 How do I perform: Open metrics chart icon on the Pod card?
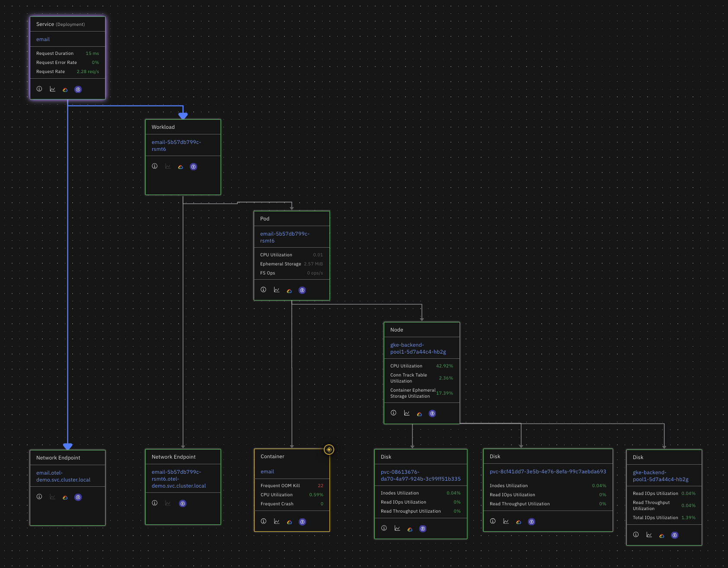277,290
